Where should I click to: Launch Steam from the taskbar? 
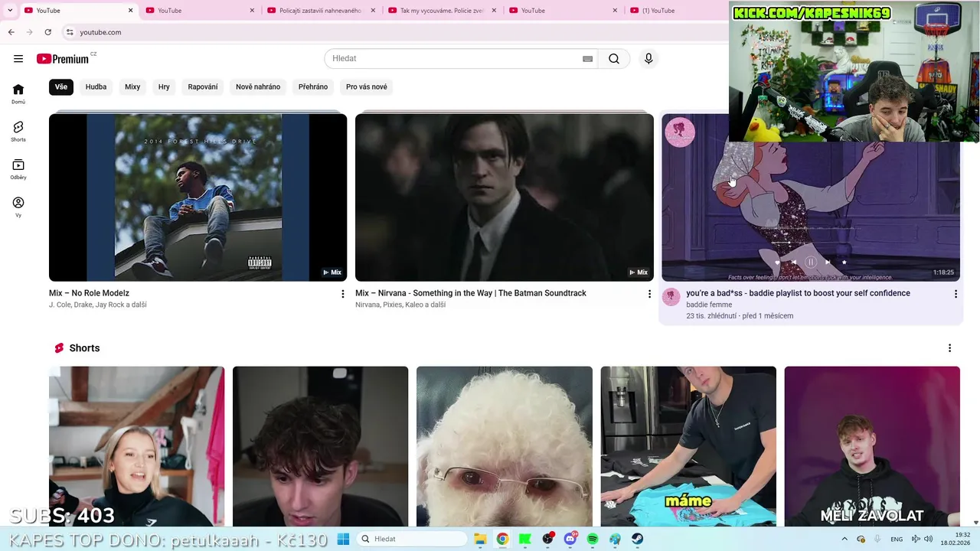point(638,539)
